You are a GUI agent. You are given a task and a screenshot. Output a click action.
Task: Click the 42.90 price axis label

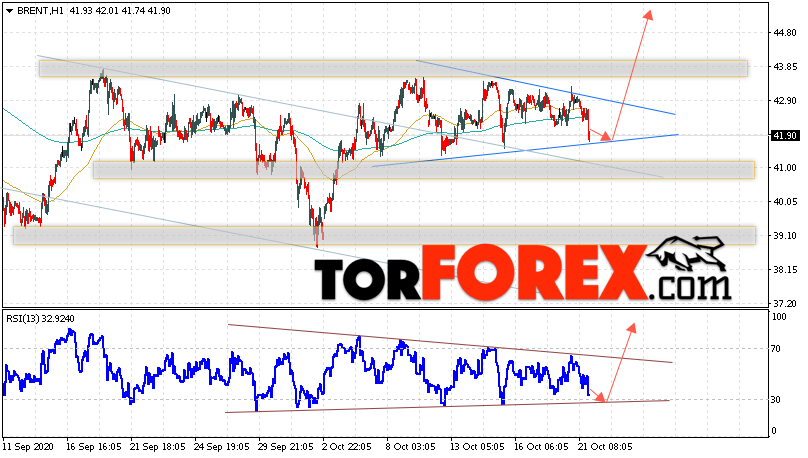pos(784,101)
